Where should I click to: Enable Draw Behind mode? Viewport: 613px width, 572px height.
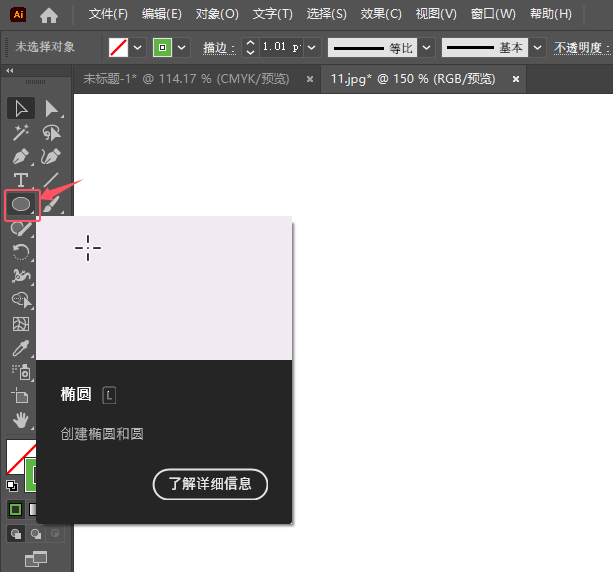pos(36,534)
